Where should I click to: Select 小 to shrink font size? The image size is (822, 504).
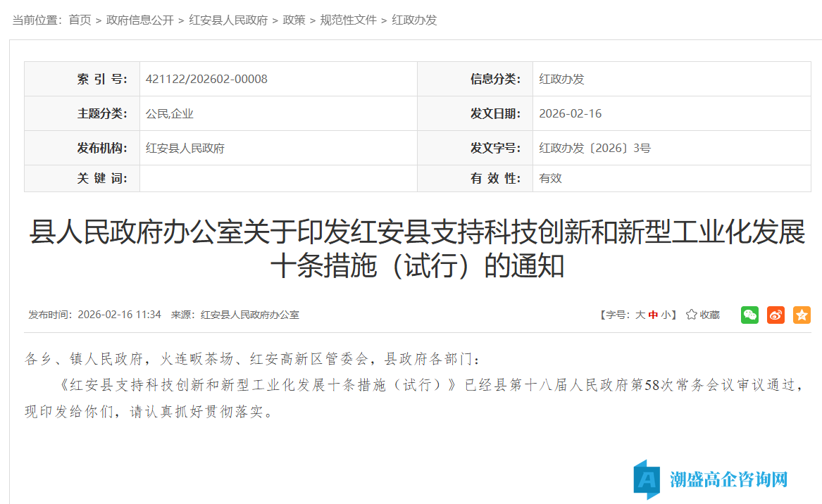click(x=666, y=315)
